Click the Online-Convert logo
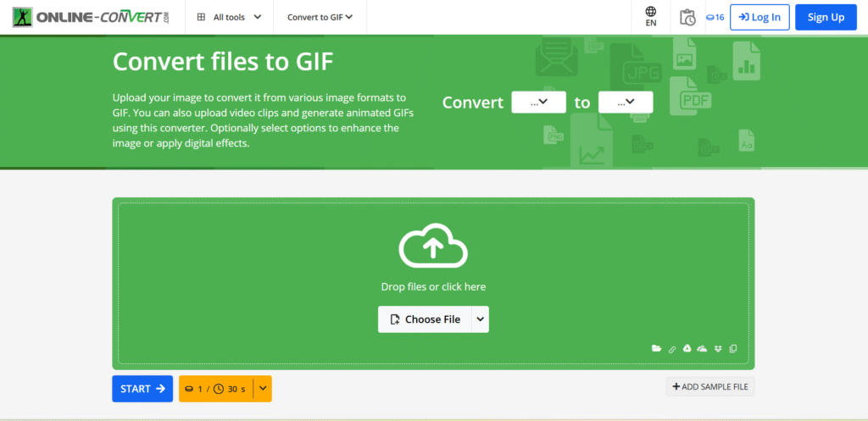Screen dimensions: 868x421 coord(92,17)
